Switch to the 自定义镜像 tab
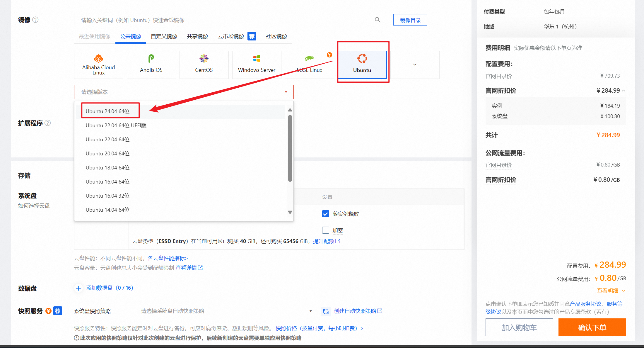Viewport: 644px width, 348px height. pyautogui.click(x=164, y=36)
